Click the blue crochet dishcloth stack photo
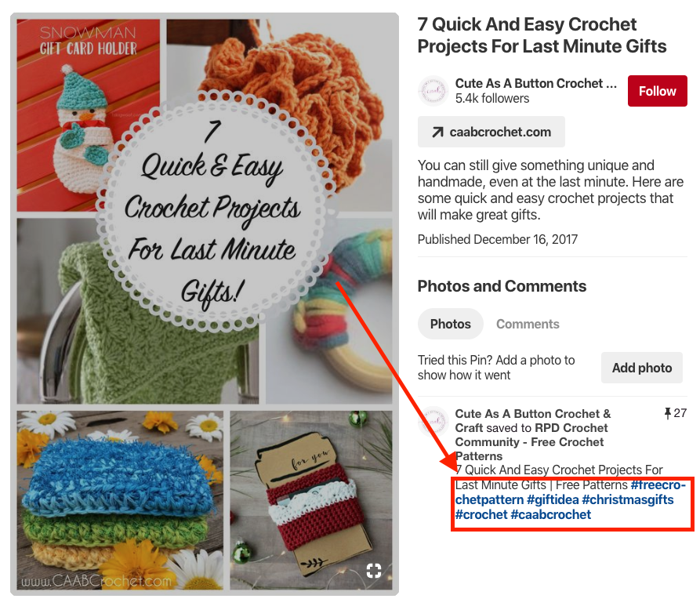The image size is (700, 606). click(x=120, y=500)
